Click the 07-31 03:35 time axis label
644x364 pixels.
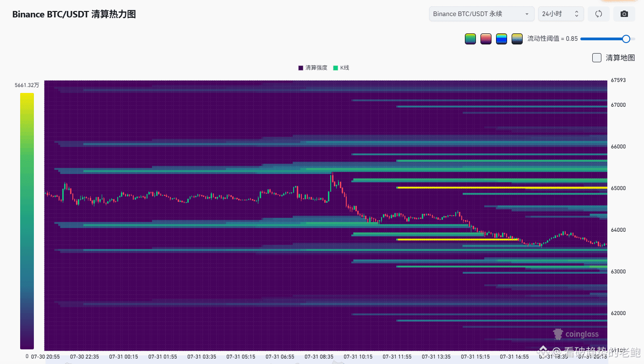[202, 356]
